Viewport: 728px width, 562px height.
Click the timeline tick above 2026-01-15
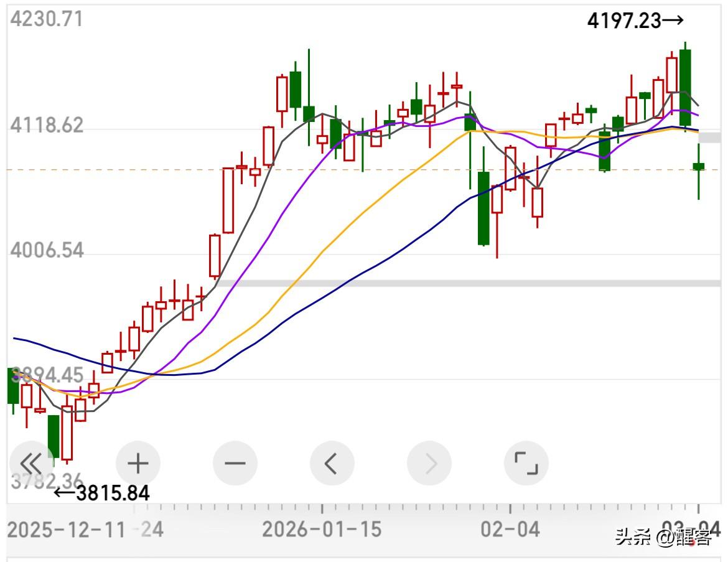(322, 508)
